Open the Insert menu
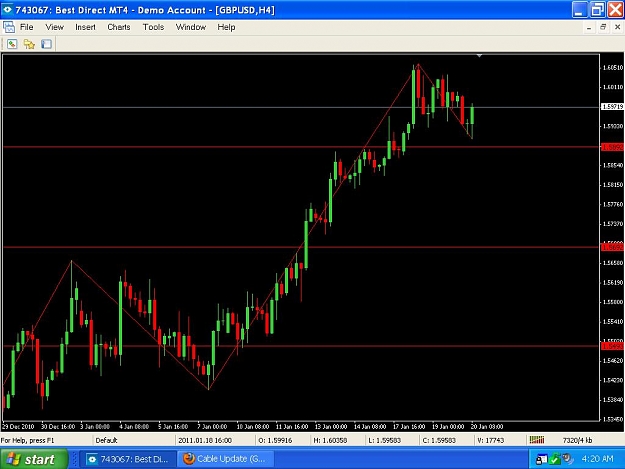The image size is (625, 469). coord(85,27)
